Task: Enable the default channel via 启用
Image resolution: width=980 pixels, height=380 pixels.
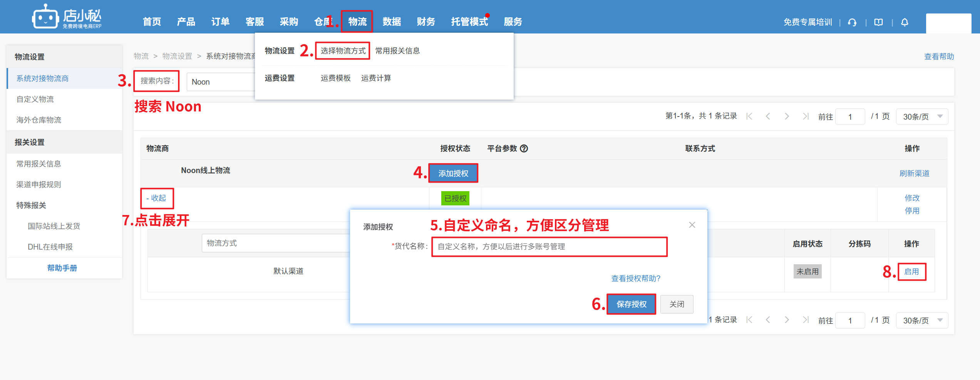Action: pyautogui.click(x=911, y=272)
